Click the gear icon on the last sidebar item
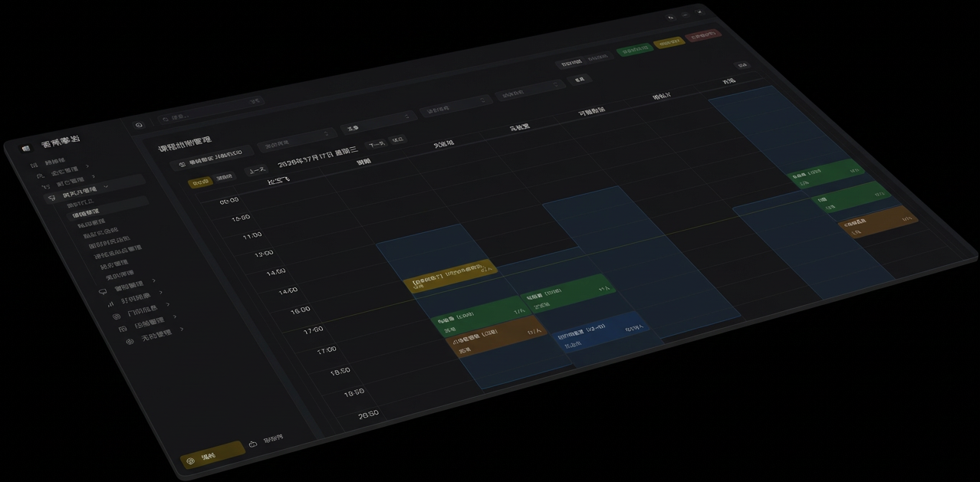This screenshot has width=980, height=482. [x=130, y=341]
